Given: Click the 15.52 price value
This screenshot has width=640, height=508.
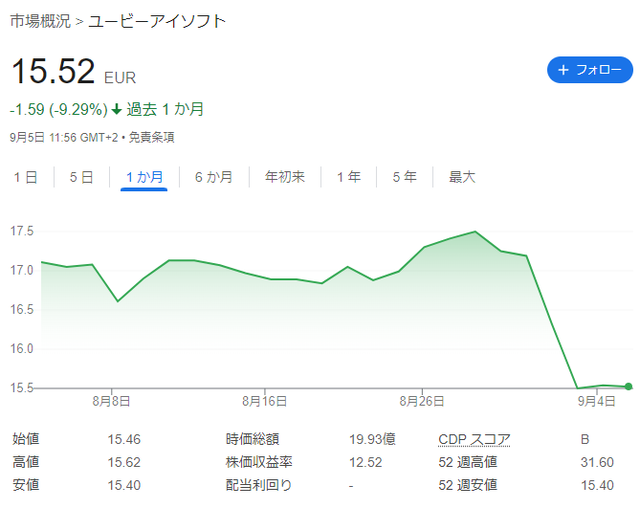Looking at the screenshot, I should (x=53, y=71).
